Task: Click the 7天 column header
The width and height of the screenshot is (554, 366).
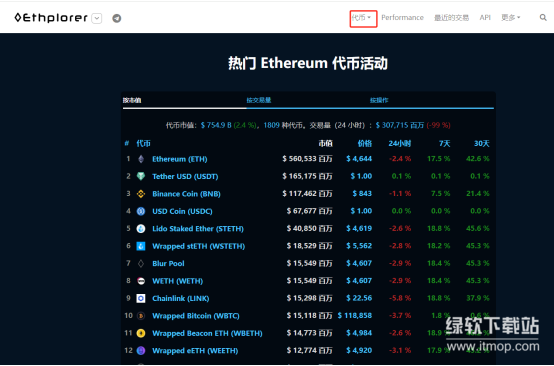Action: (444, 143)
